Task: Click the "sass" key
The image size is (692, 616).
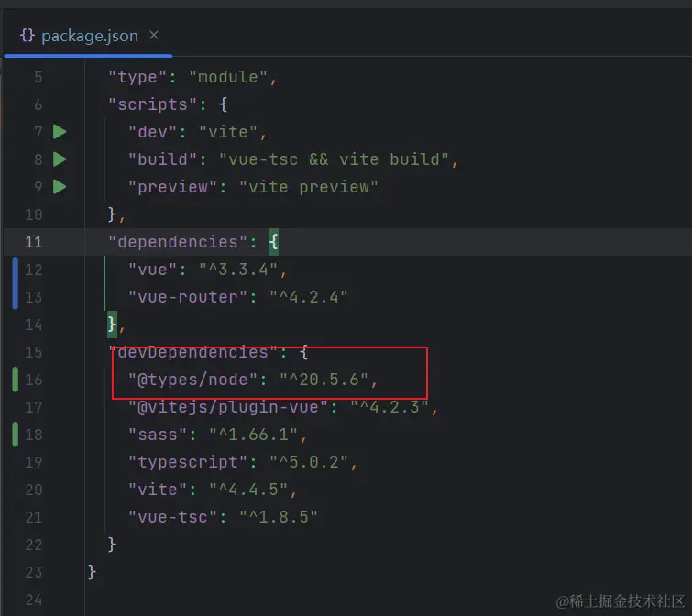Action: coord(158,435)
